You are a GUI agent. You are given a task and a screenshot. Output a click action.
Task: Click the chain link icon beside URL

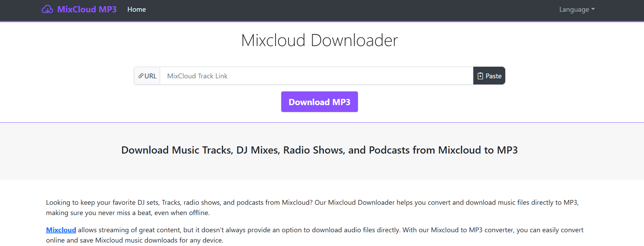coord(141,76)
